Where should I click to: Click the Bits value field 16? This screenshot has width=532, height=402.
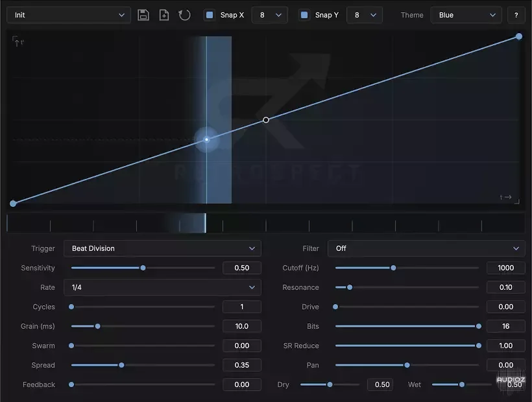point(506,326)
